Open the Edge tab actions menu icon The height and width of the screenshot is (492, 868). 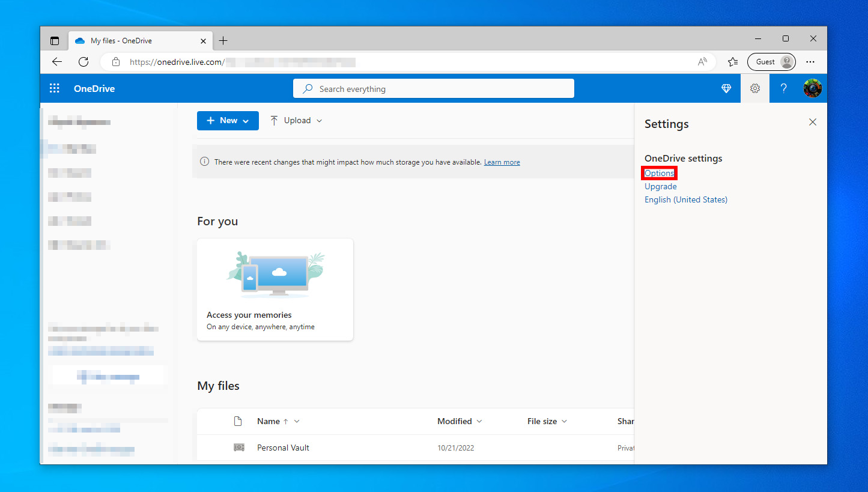coord(55,41)
